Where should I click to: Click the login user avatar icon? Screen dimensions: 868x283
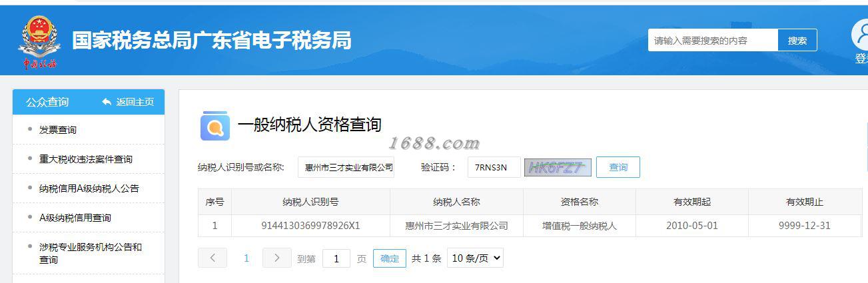(x=861, y=34)
